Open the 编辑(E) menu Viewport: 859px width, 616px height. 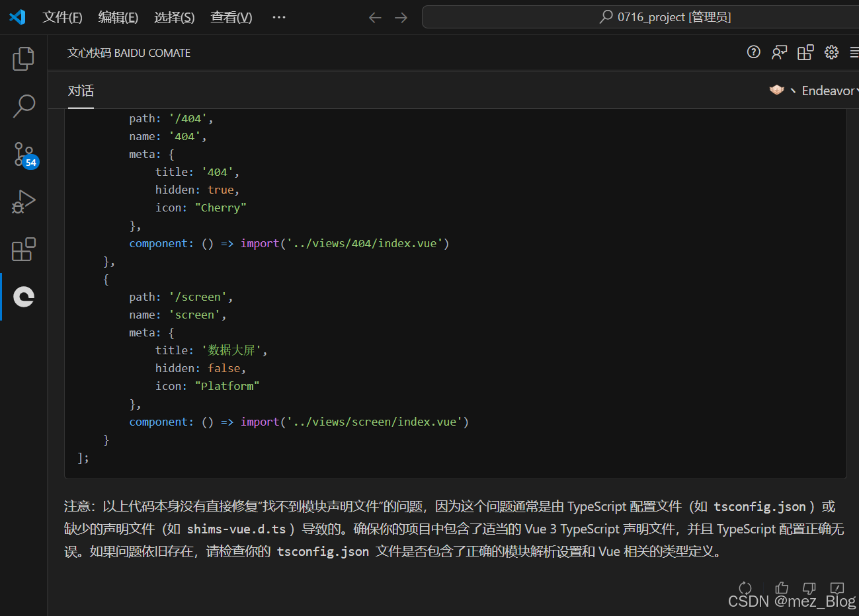[118, 17]
